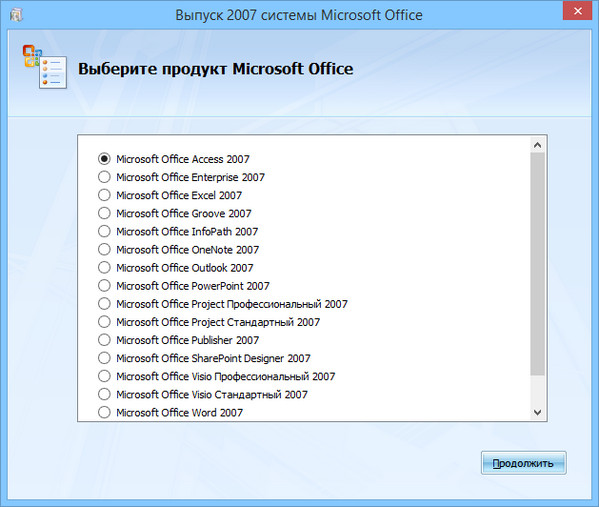Choose Microsoft Office Enterprise 2007 option

104,177
